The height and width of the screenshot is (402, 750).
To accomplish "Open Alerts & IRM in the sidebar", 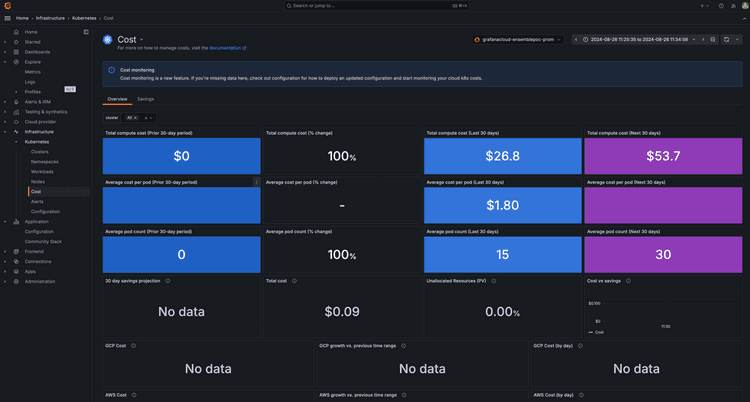I will pyautogui.click(x=37, y=102).
